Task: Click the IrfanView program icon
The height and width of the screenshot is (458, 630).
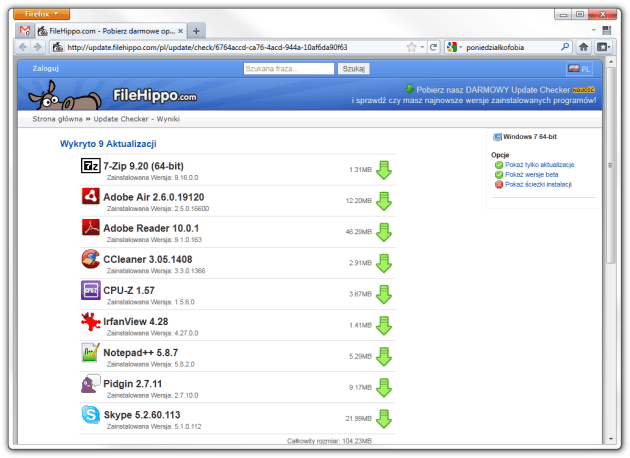Action: pyautogui.click(x=90, y=321)
